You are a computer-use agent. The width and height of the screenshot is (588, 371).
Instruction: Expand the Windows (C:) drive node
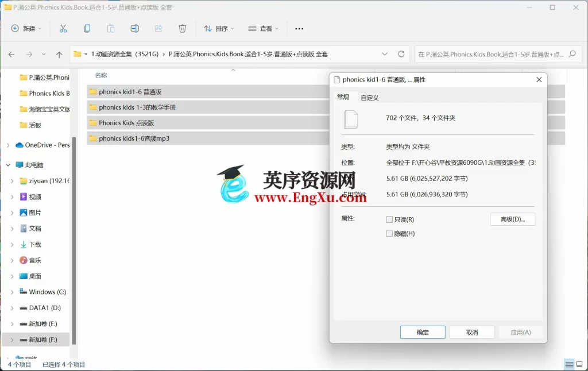(12, 292)
